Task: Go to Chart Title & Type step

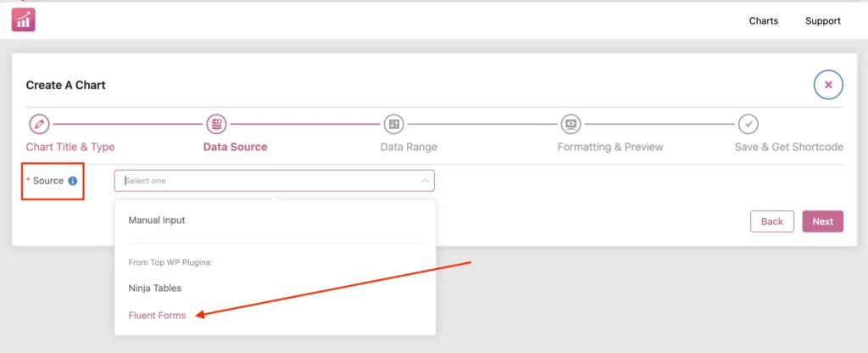Action: 70,147
